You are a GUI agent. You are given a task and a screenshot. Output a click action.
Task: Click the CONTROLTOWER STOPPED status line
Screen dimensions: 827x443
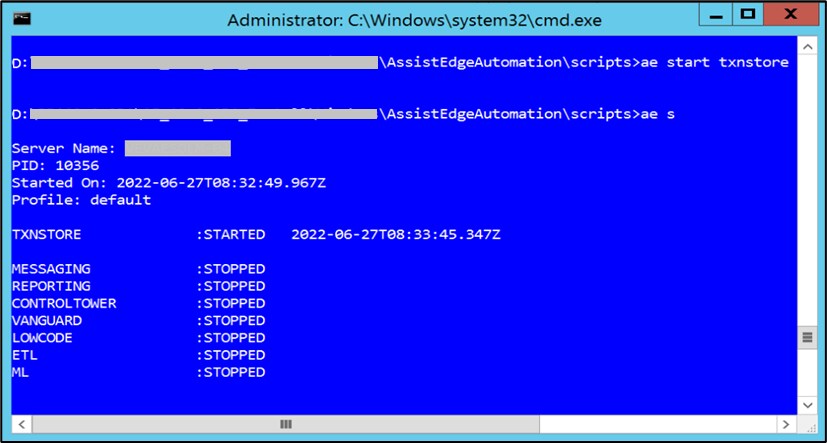138,304
